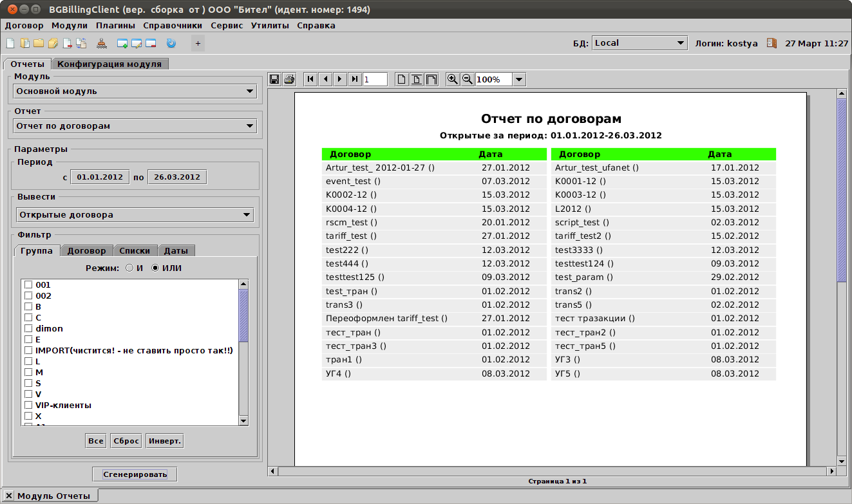This screenshot has width=852, height=504.
Task: Click the plus icon in main toolbar
Action: (198, 44)
